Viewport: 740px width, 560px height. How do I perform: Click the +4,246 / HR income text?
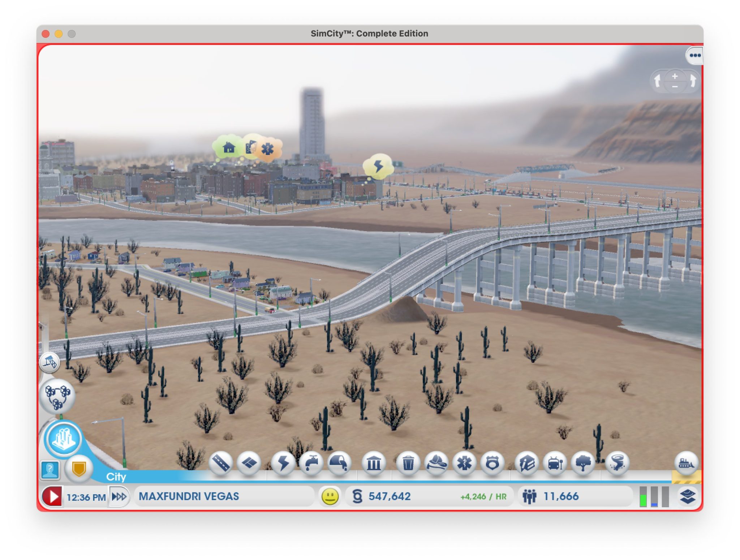point(483,497)
